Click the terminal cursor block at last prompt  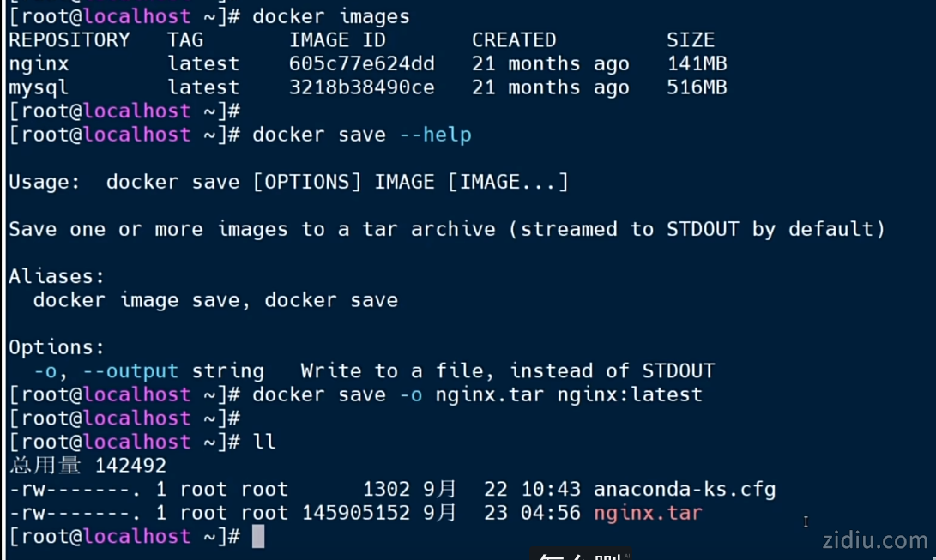pos(258,537)
